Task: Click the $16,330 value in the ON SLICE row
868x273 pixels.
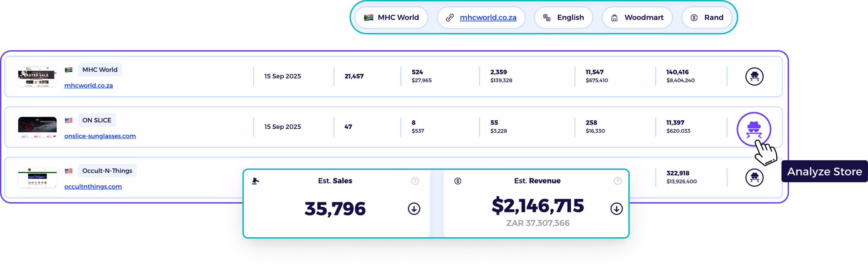Action: pos(595,131)
